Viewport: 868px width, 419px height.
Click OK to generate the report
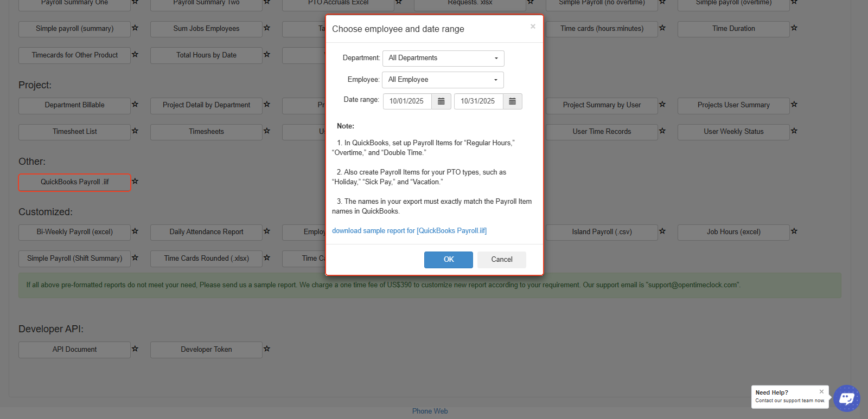448,260
